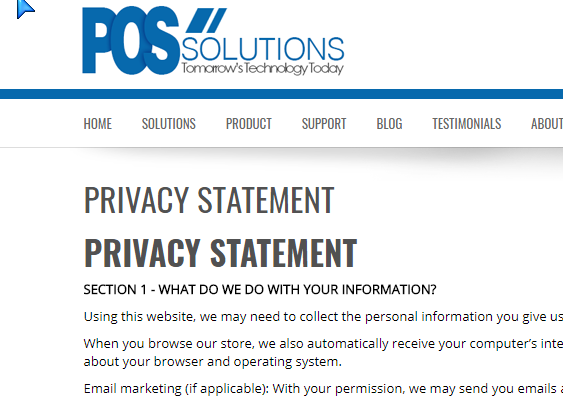Visit the BLOG navigation link
The height and width of the screenshot is (397, 563).
(389, 124)
